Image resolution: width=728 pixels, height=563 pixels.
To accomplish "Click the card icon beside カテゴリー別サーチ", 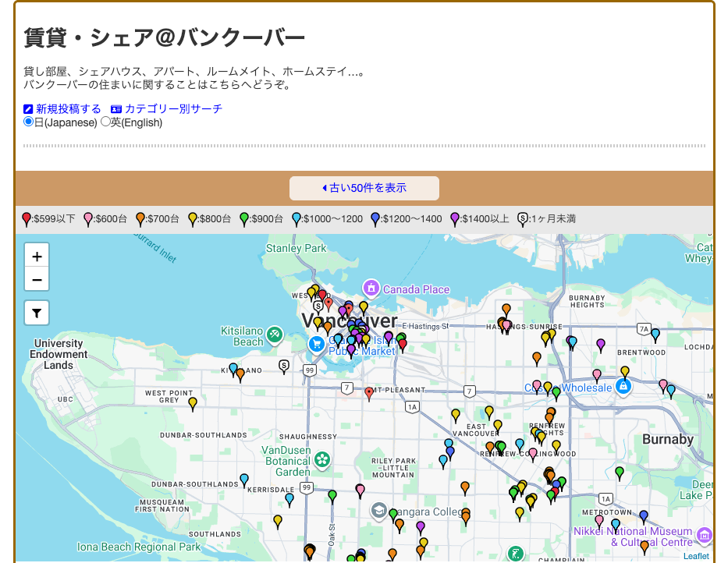I will pos(117,109).
